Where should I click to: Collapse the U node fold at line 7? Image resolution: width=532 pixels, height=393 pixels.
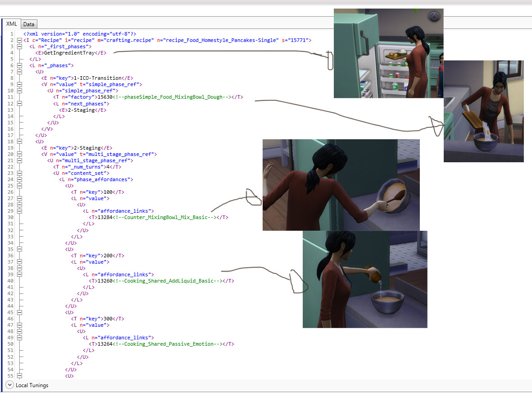click(20, 72)
